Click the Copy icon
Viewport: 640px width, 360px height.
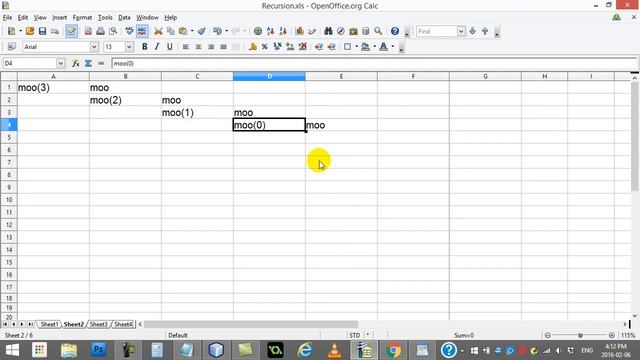[x=171, y=31]
